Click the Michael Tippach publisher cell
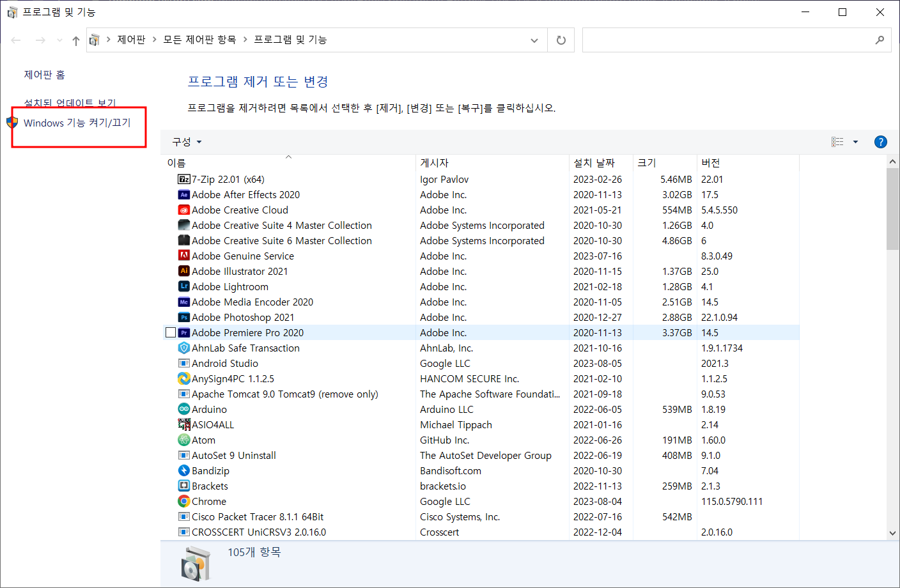This screenshot has width=900, height=588. 456,424
